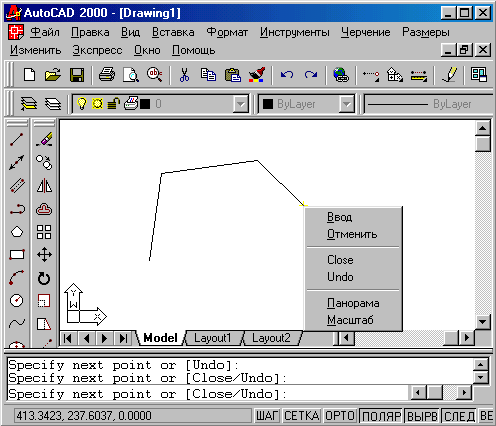Image resolution: width=496 pixels, height=426 pixels.
Task: Save the drawing with the floppy disk icon
Action: point(77,75)
